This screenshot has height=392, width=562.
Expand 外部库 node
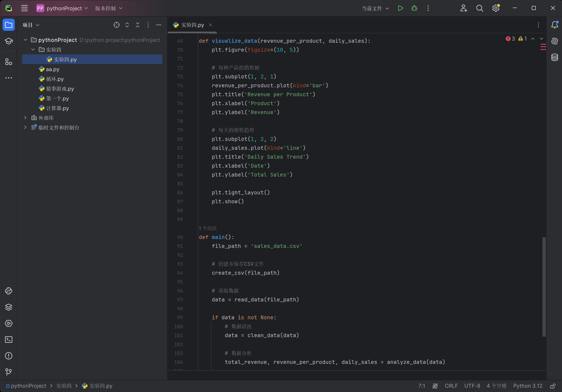click(x=25, y=118)
